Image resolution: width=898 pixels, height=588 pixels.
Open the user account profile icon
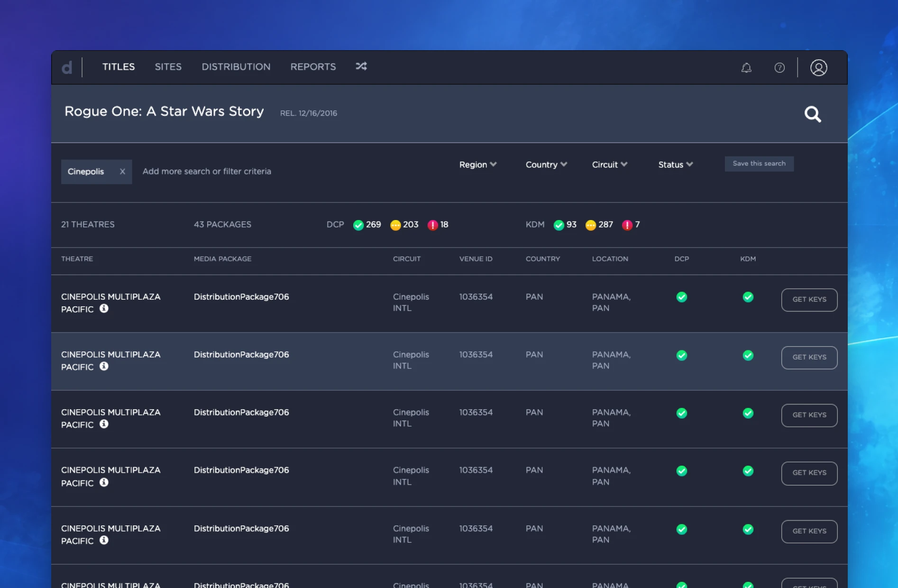[x=819, y=68]
